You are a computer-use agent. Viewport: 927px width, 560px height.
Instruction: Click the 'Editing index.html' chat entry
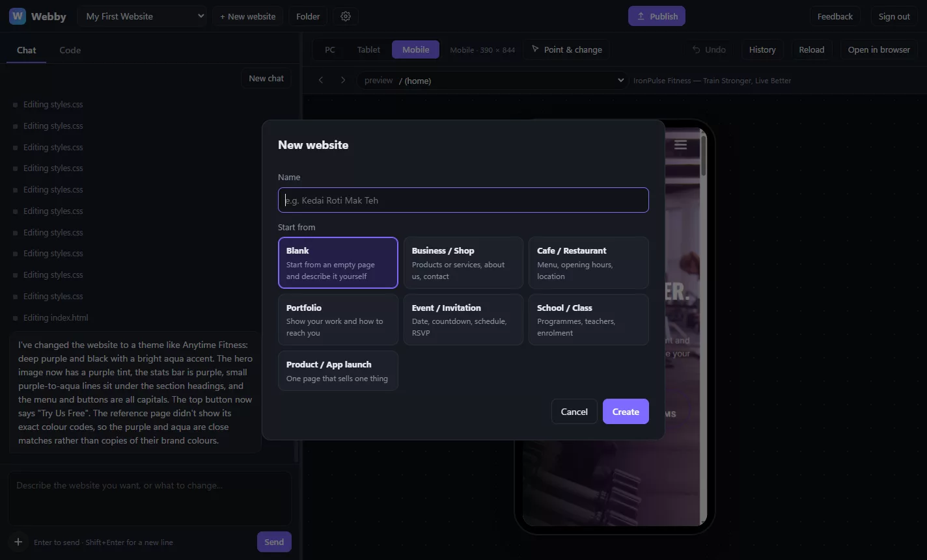point(55,317)
